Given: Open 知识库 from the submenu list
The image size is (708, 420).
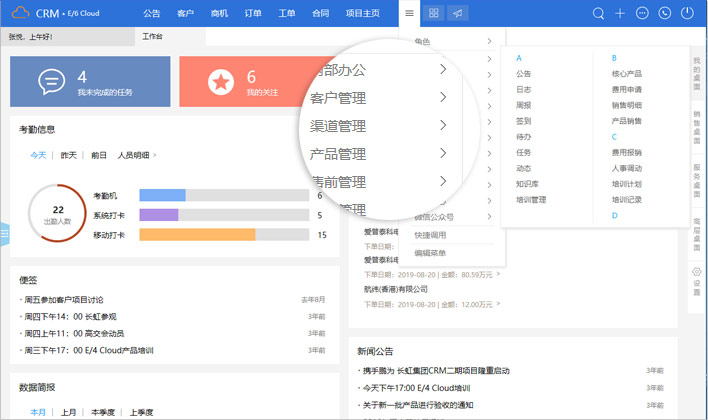Looking at the screenshot, I should (x=526, y=184).
